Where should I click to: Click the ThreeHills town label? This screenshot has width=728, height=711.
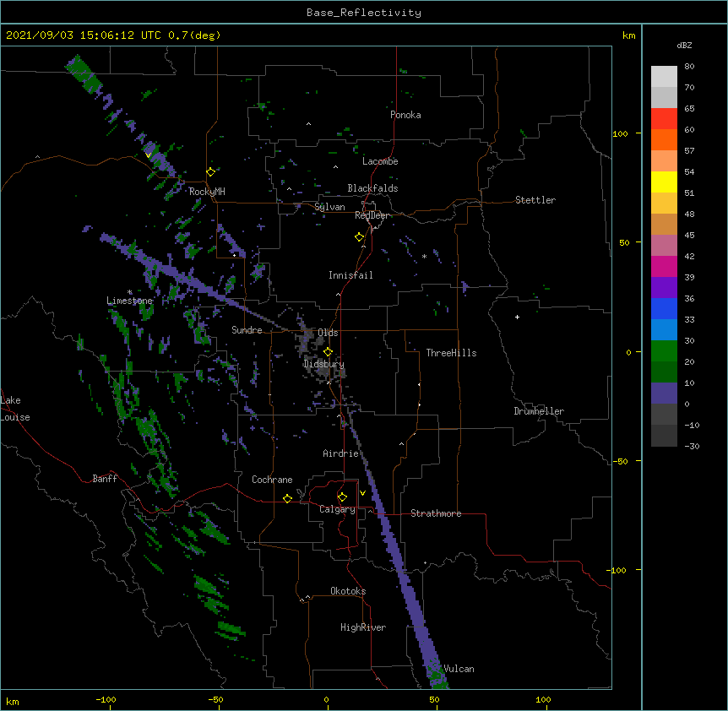451,353
